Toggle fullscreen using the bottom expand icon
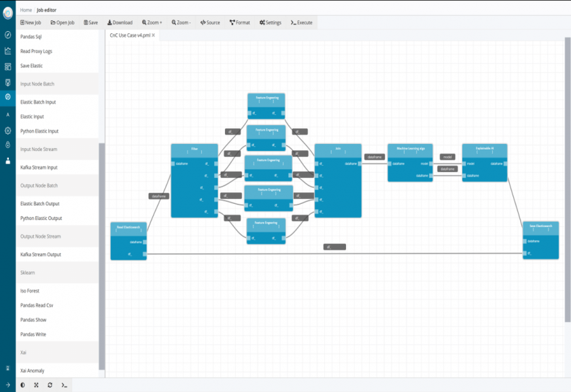 (36, 385)
